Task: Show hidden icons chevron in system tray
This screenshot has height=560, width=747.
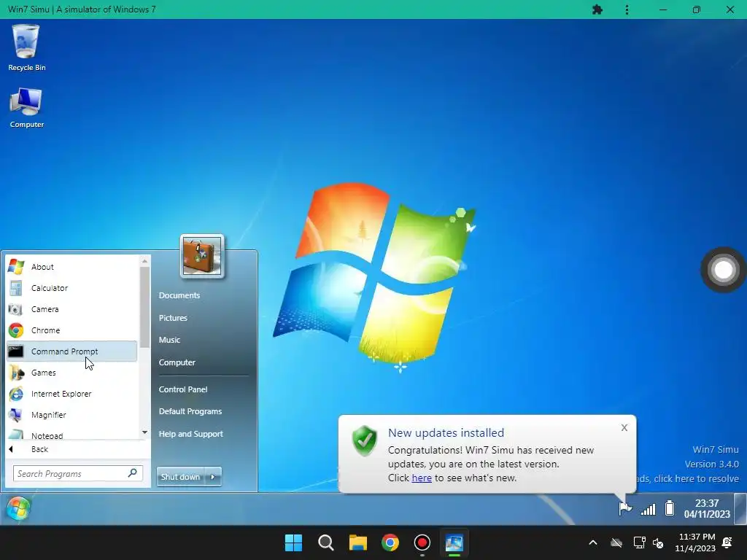Action: [593, 542]
